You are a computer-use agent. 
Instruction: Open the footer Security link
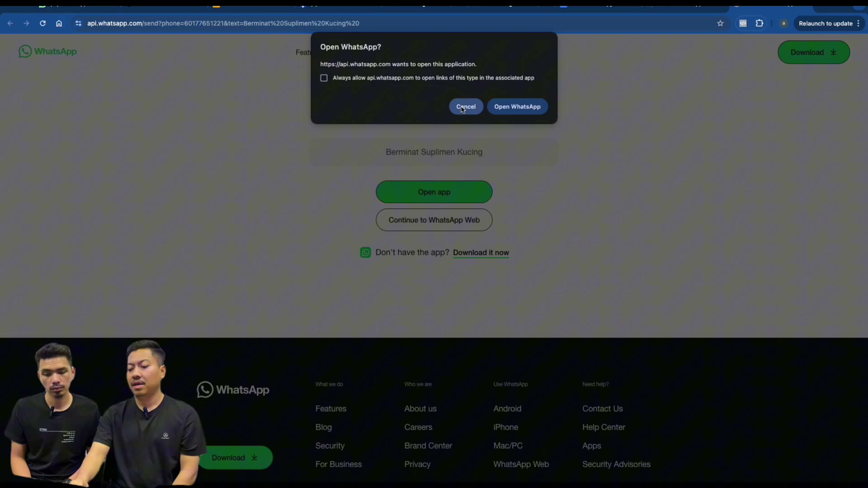[x=330, y=446]
